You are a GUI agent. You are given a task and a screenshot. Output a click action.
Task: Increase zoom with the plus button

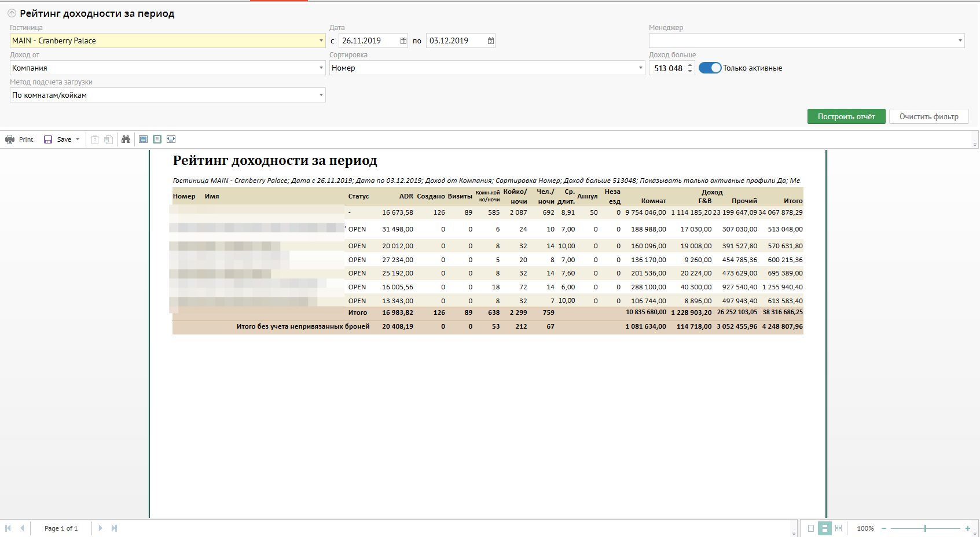967,528
